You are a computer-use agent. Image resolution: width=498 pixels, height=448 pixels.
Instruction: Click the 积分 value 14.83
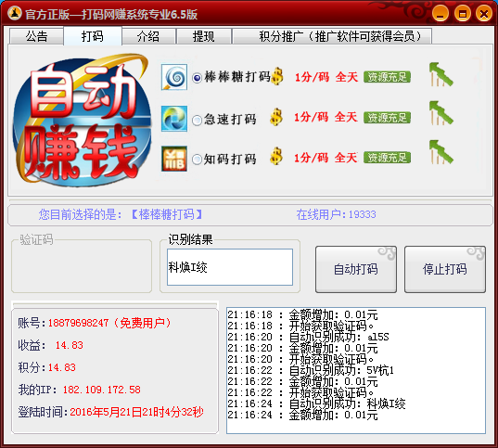coord(62,367)
